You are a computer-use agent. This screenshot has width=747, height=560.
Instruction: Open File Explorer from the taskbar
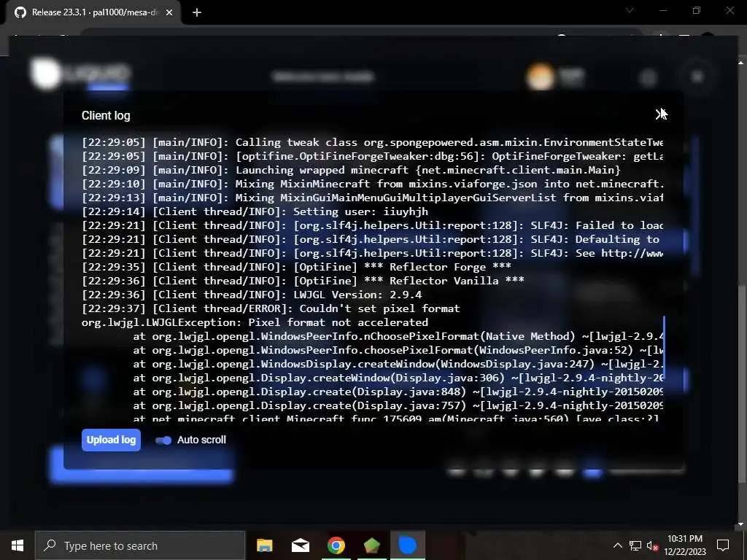click(264, 545)
